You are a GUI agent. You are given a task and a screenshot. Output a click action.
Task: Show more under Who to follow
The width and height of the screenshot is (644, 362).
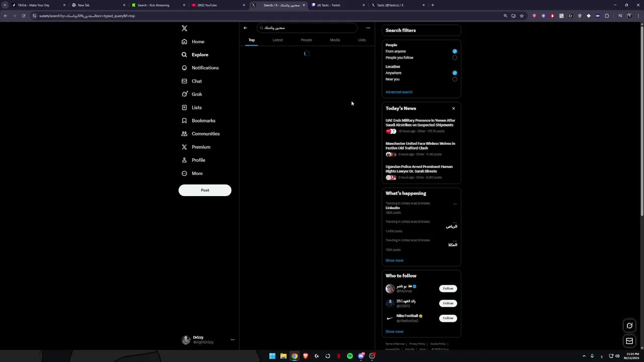(x=394, y=332)
